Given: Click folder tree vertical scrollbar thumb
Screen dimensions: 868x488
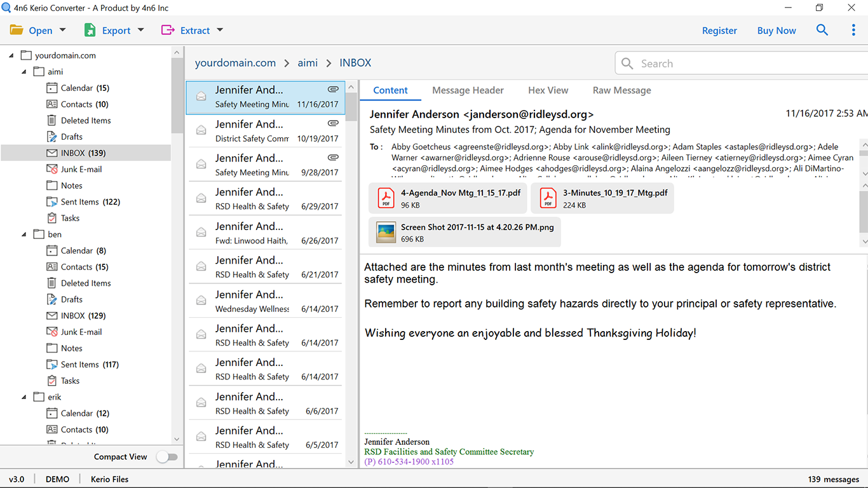Looking at the screenshot, I should coord(177,95).
